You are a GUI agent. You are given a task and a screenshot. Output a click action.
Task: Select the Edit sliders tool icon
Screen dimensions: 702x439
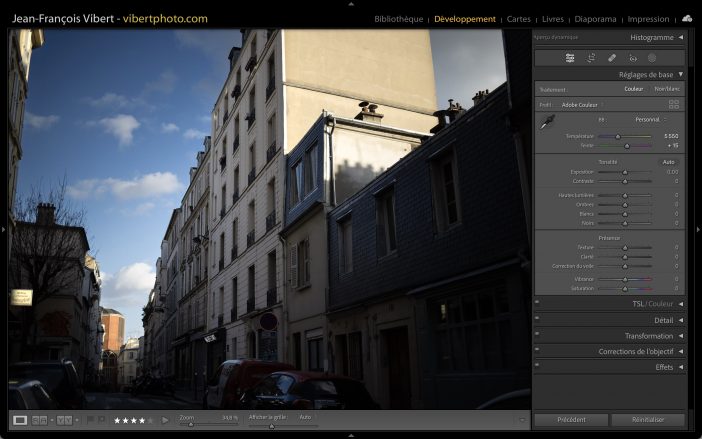click(x=570, y=58)
